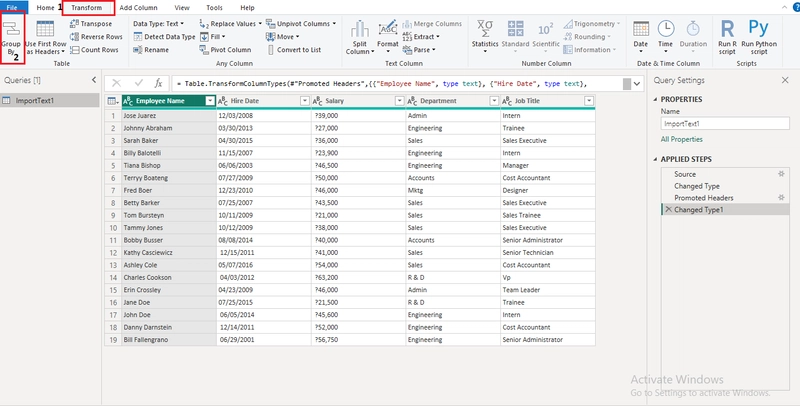The image size is (800, 406).
Task: Click the fx formula icon
Action: [x=158, y=83]
